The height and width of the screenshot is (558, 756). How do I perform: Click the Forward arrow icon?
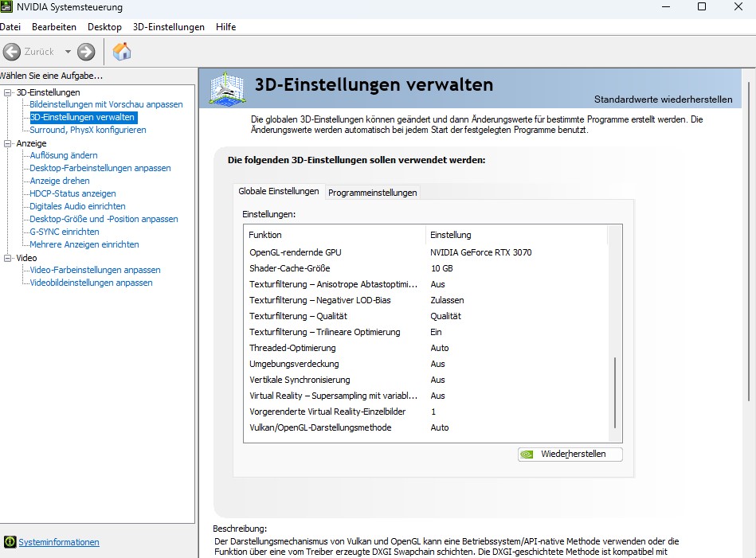[x=86, y=52]
